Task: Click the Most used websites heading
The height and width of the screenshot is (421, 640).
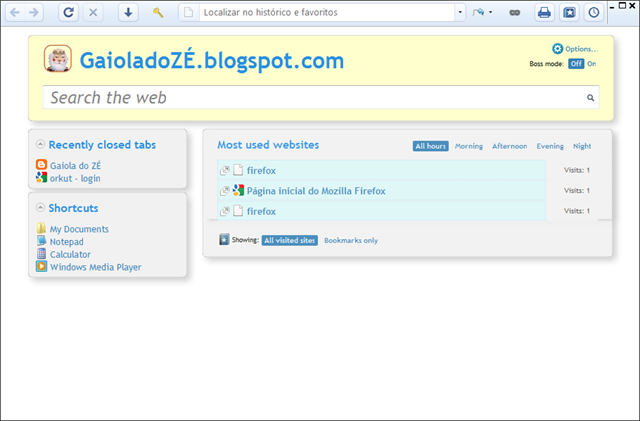Action: pyautogui.click(x=268, y=145)
